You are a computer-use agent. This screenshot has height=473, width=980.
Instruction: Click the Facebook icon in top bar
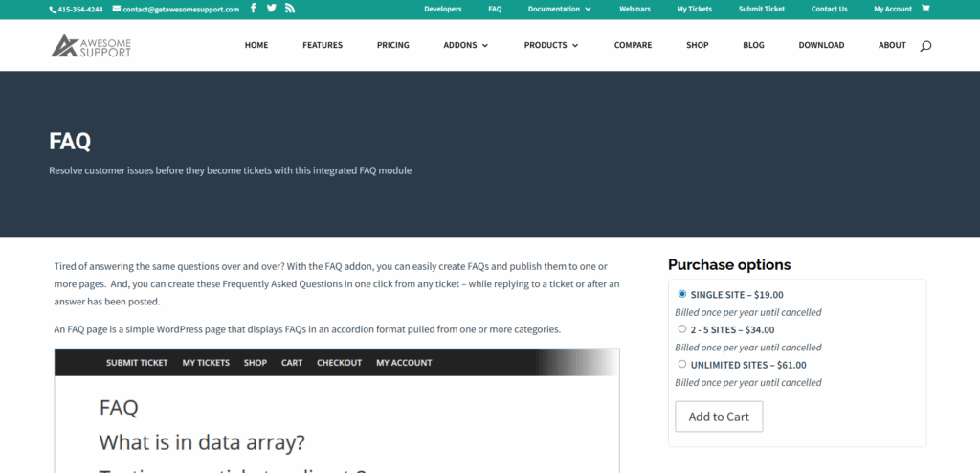click(254, 9)
